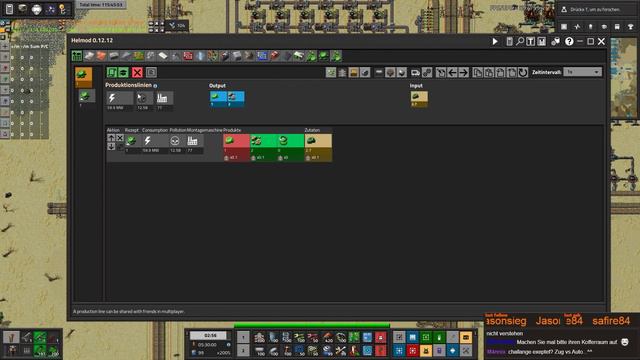Image resolution: width=640 pixels, height=360 pixels.
Task: Open the Zeitintervall dropdown
Action: pos(582,72)
